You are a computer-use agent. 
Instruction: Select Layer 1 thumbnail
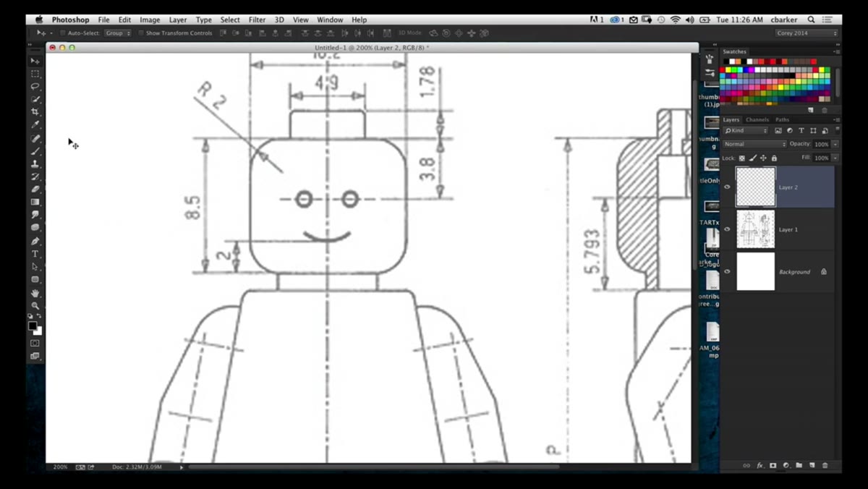coord(755,229)
